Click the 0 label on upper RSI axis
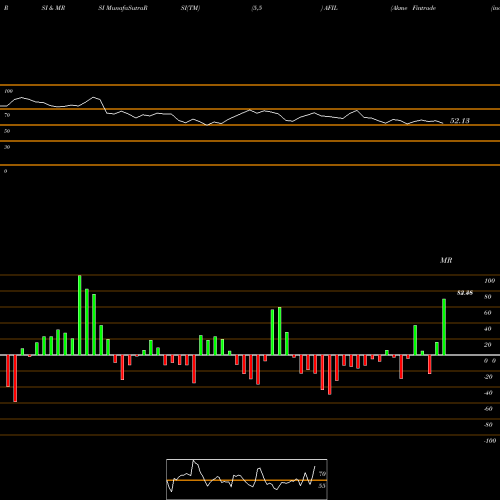Viewport: 500px width, 500px height. coord(5,171)
